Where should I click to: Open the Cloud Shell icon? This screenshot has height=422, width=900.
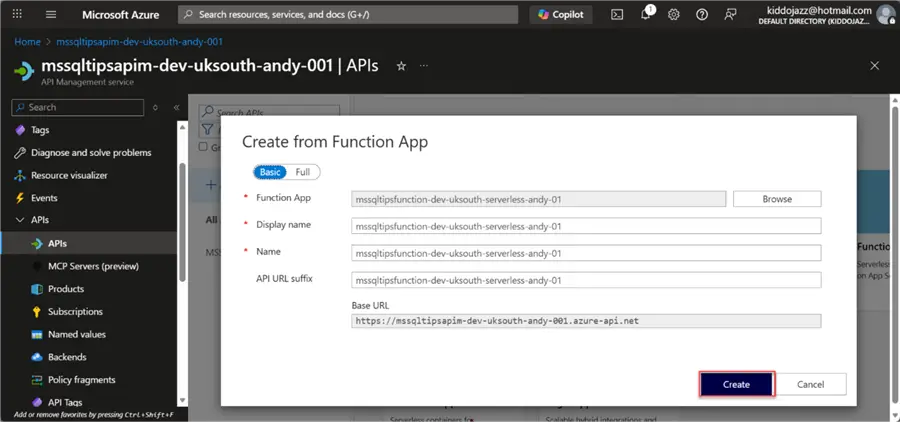point(617,15)
